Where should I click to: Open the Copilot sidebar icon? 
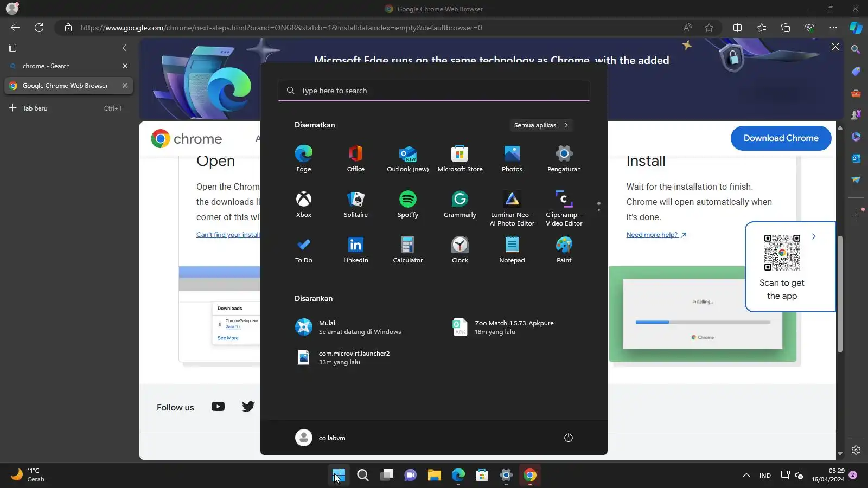click(x=856, y=28)
